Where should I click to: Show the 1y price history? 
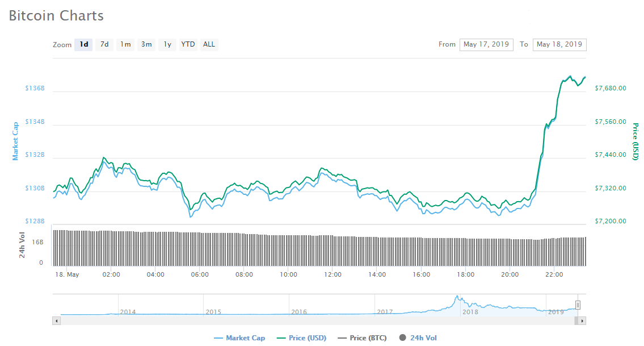tap(167, 44)
